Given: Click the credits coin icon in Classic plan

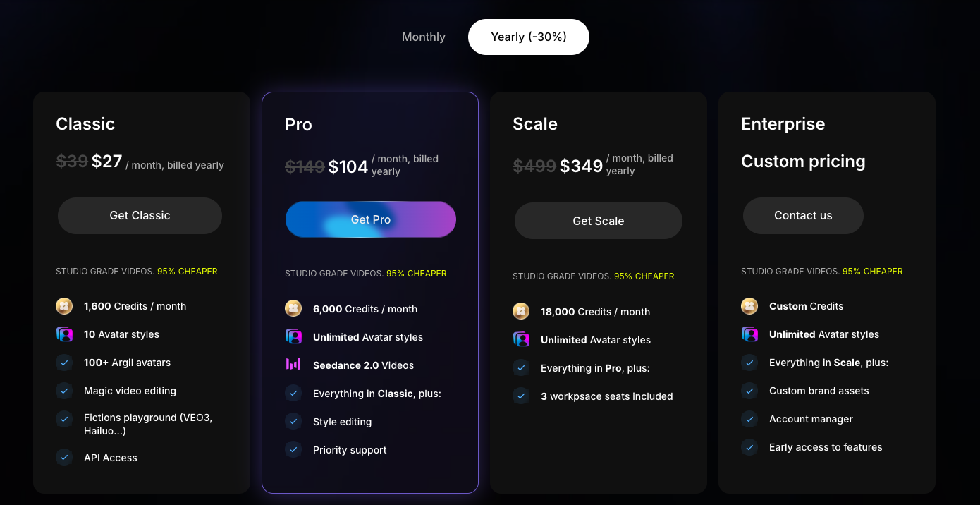Looking at the screenshot, I should click(x=64, y=306).
